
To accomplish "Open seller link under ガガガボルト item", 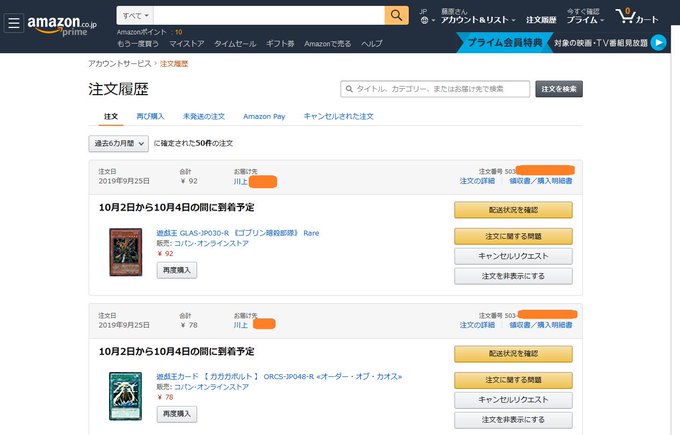I will 211,387.
